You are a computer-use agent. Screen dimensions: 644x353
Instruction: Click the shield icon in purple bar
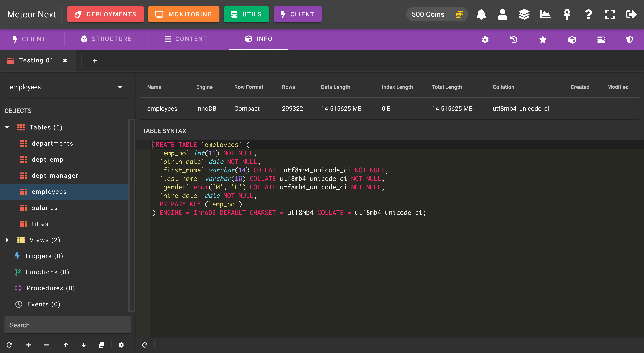click(629, 39)
